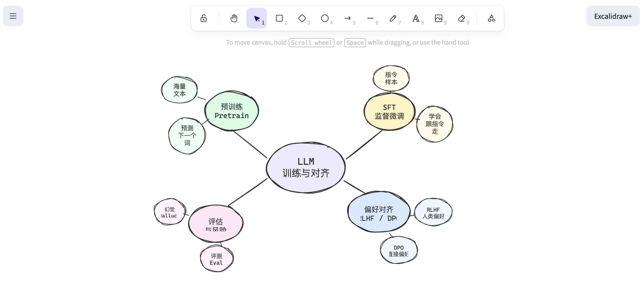Screen dimensions: 644x288
Task: Click the 预训练 Pretrain node
Action: 232,111
